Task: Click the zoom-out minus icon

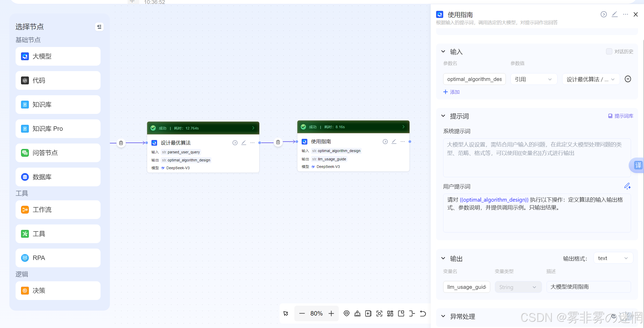Action: point(302,313)
